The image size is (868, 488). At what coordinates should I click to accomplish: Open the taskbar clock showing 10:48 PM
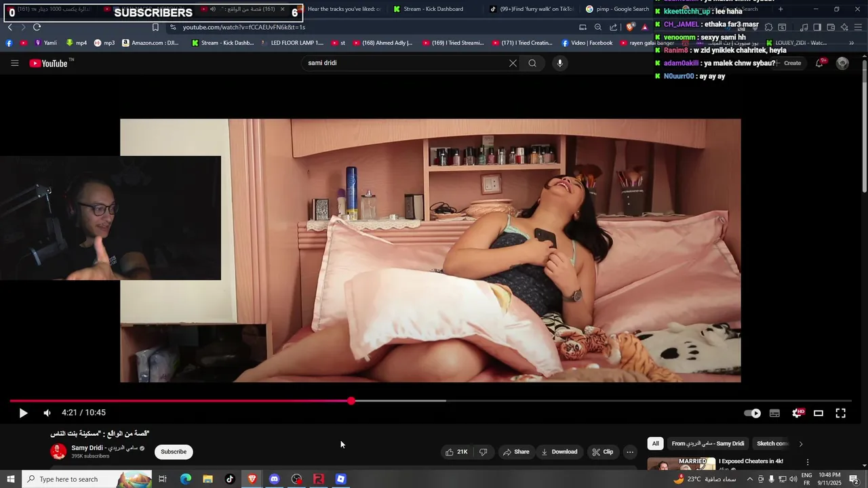(x=829, y=479)
